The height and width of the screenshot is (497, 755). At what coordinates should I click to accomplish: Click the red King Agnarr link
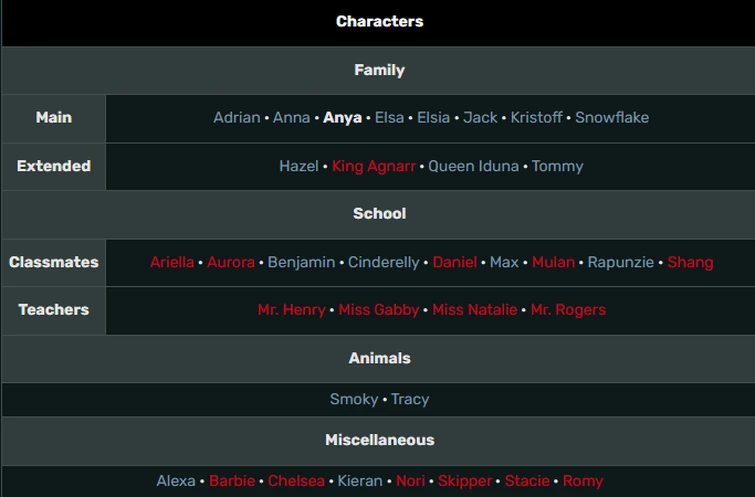coord(373,166)
